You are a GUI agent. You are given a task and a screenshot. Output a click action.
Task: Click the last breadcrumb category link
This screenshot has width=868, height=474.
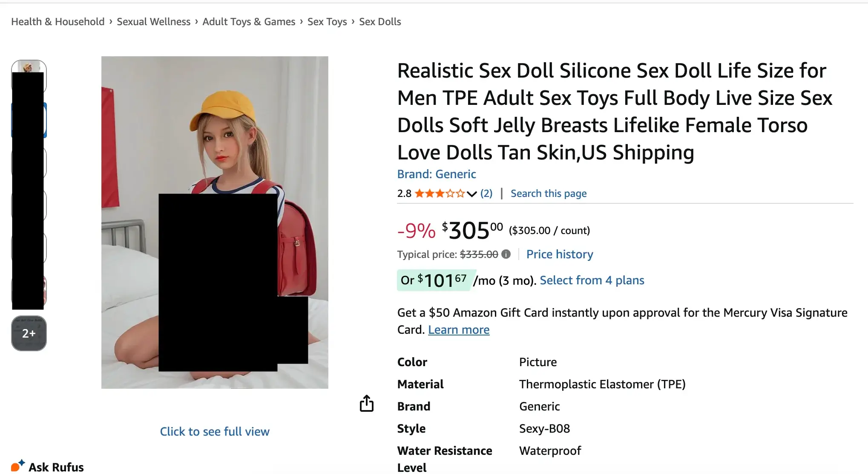380,22
